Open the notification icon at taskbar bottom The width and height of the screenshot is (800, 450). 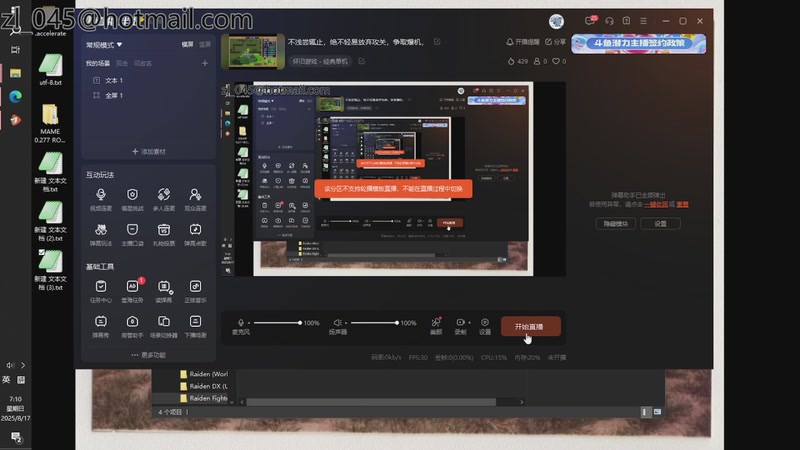pyautogui.click(x=16, y=437)
